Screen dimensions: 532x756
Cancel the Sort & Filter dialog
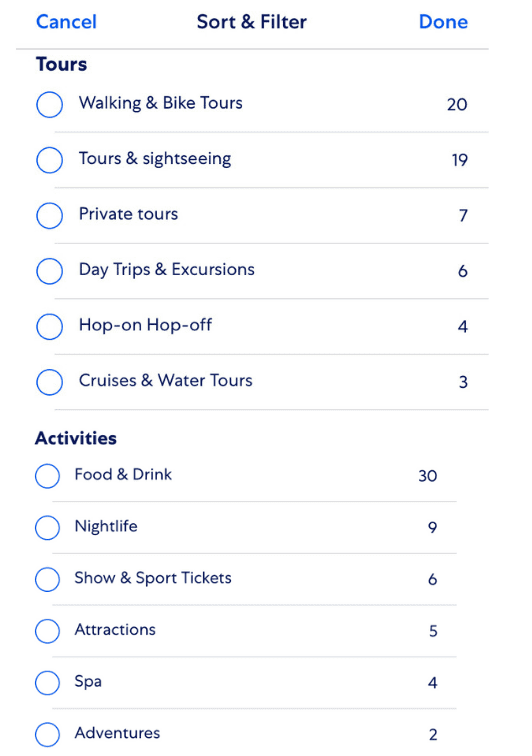66,22
